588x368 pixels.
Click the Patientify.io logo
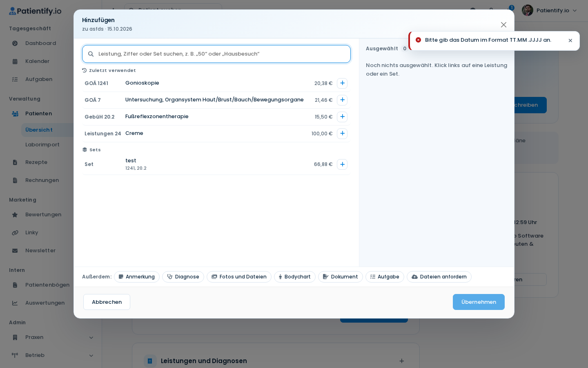(x=35, y=11)
